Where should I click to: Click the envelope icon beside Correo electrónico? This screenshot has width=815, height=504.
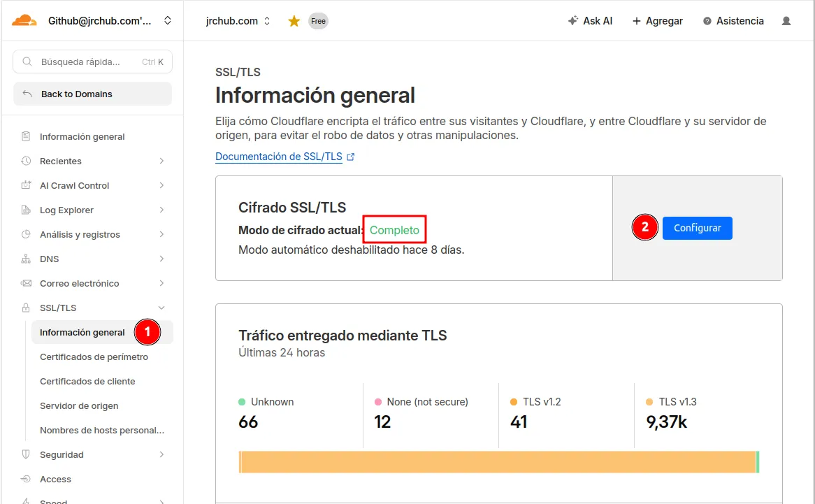coord(25,283)
